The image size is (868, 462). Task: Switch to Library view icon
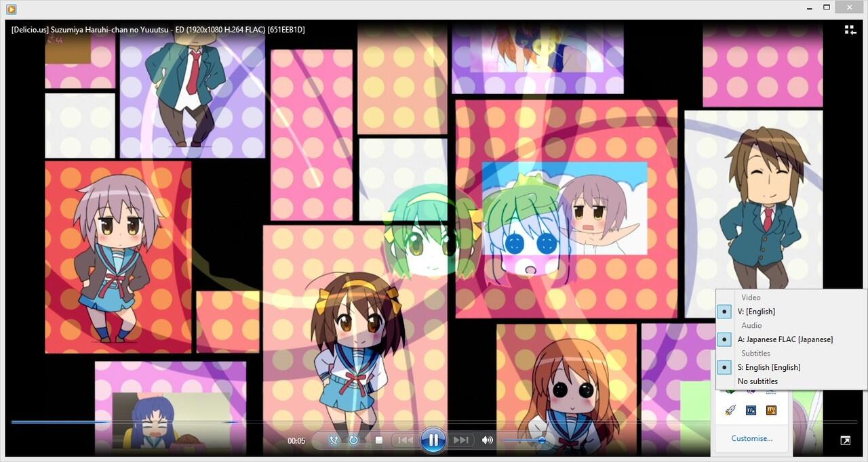click(x=850, y=30)
